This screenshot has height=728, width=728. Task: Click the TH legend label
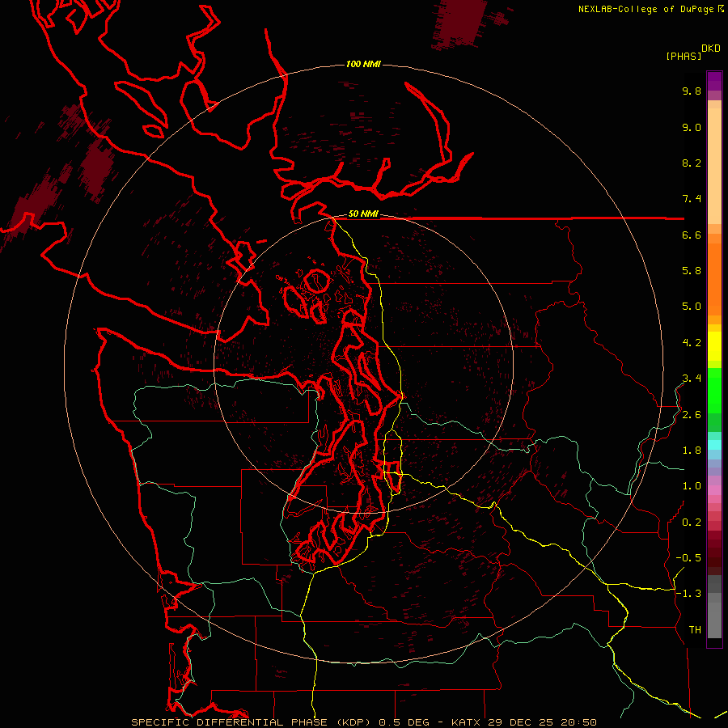tap(695, 630)
